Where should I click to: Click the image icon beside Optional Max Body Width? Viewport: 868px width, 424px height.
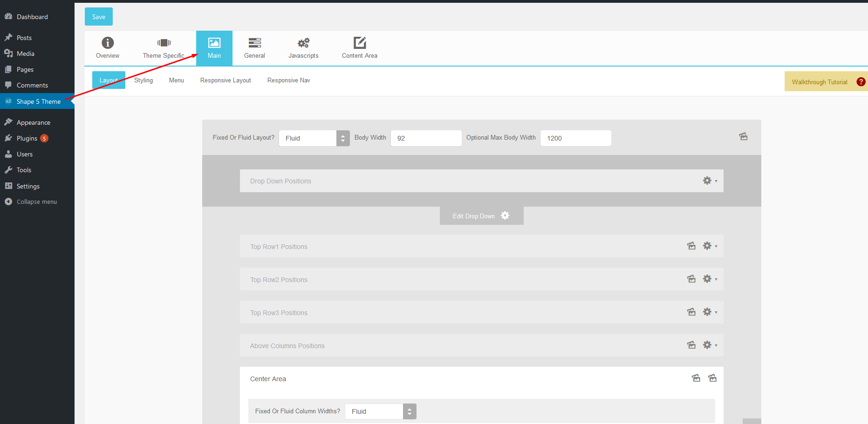click(743, 136)
